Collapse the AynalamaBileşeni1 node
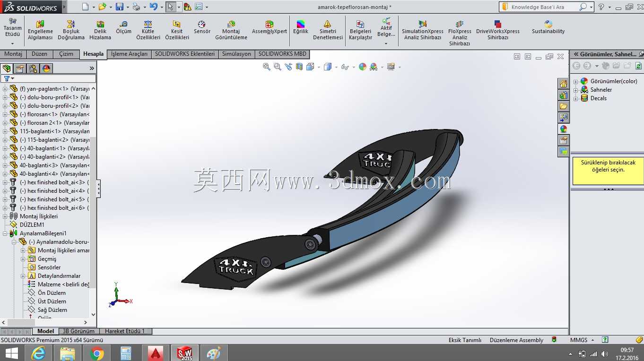Screen dimensions: 644x361 tap(5, 233)
